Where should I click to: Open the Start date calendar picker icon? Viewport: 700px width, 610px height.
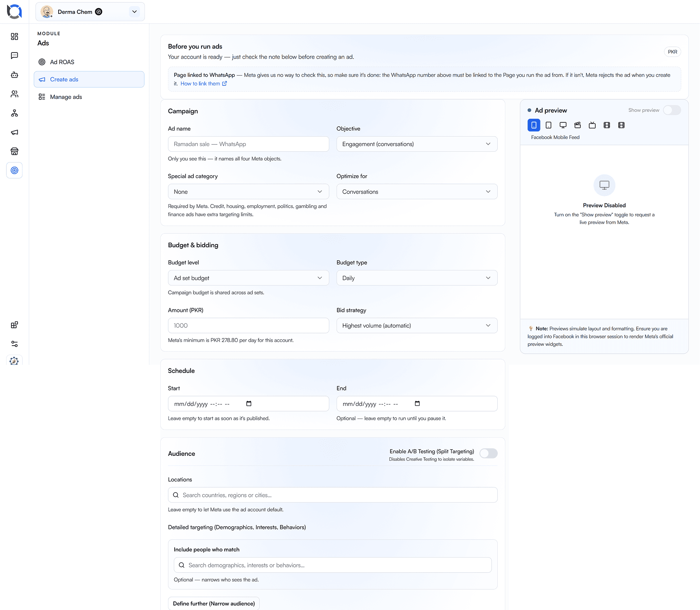pos(249,403)
